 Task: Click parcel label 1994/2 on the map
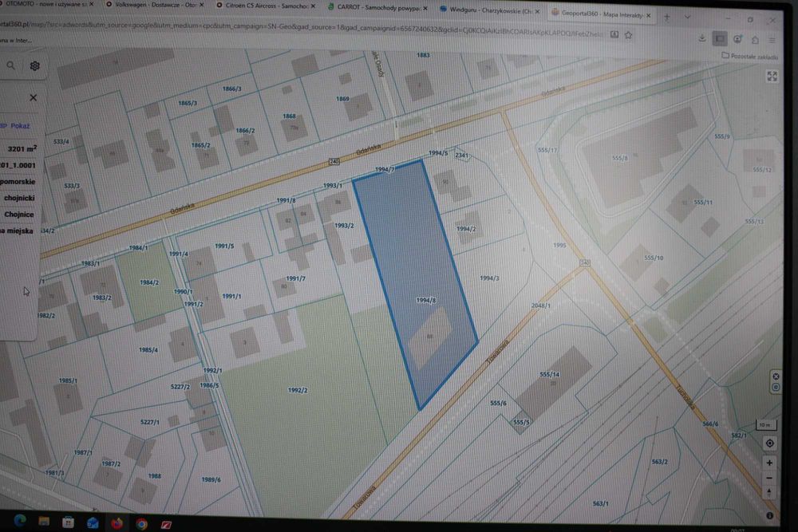466,229
